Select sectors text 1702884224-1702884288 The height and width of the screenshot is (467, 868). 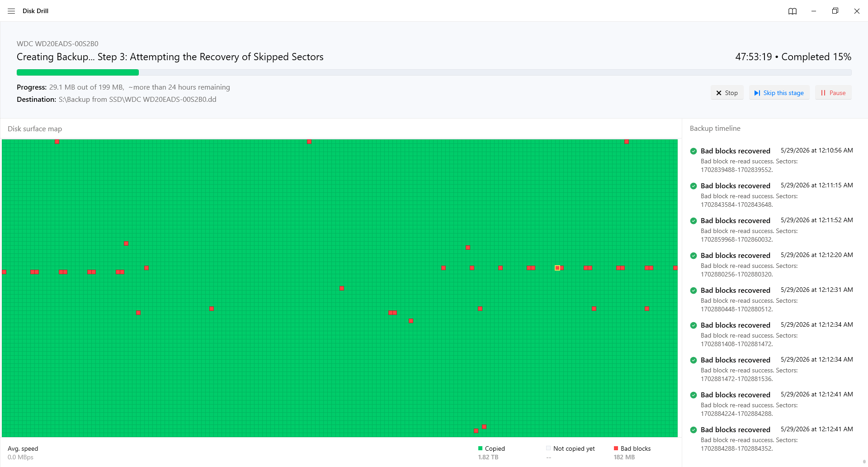coord(736,414)
